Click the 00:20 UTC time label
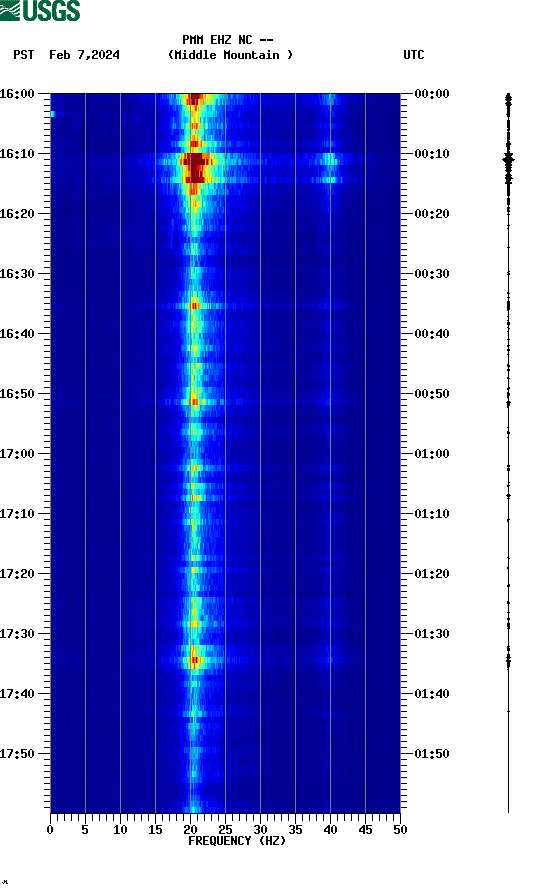 coord(432,214)
